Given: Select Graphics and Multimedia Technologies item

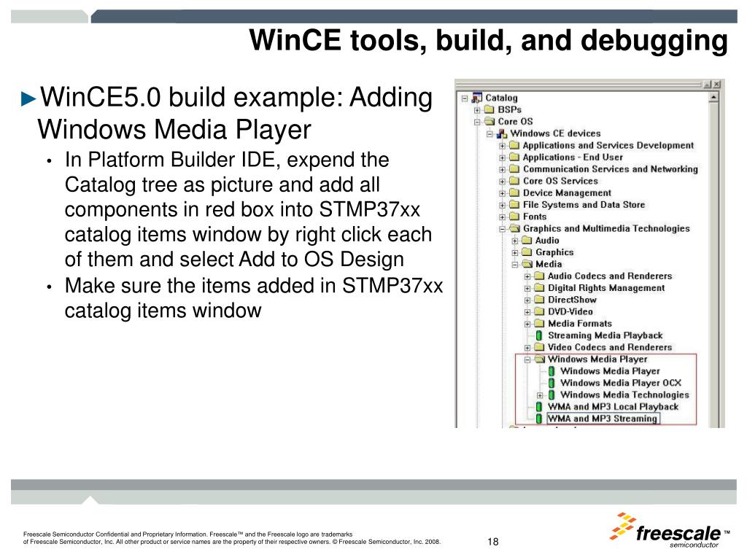Looking at the screenshot, I should pos(606,229).
